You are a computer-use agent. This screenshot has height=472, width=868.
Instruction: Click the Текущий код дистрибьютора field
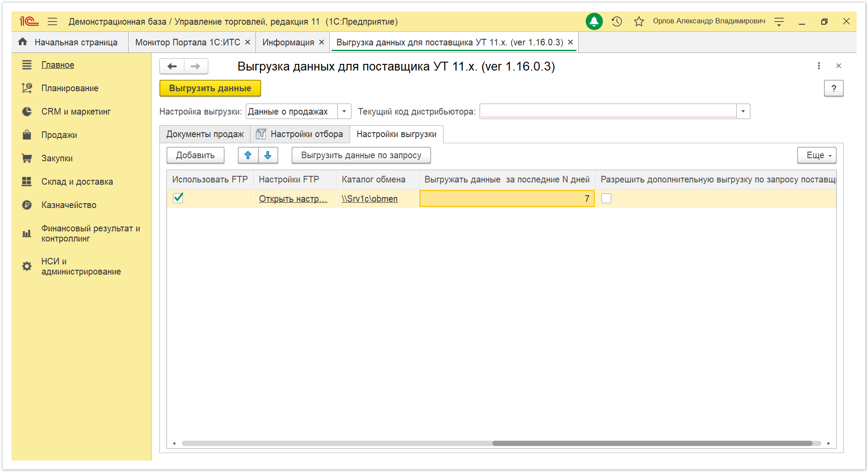608,111
